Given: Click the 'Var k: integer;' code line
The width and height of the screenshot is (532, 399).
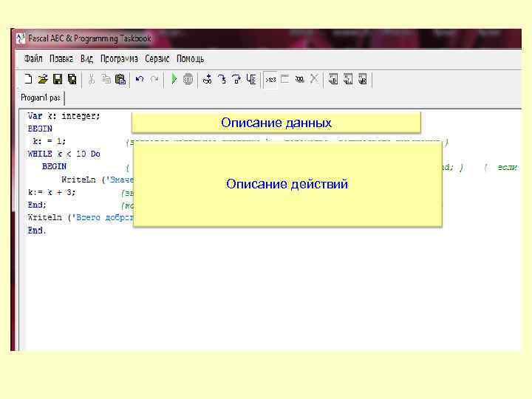Looking at the screenshot, I should (64, 116).
